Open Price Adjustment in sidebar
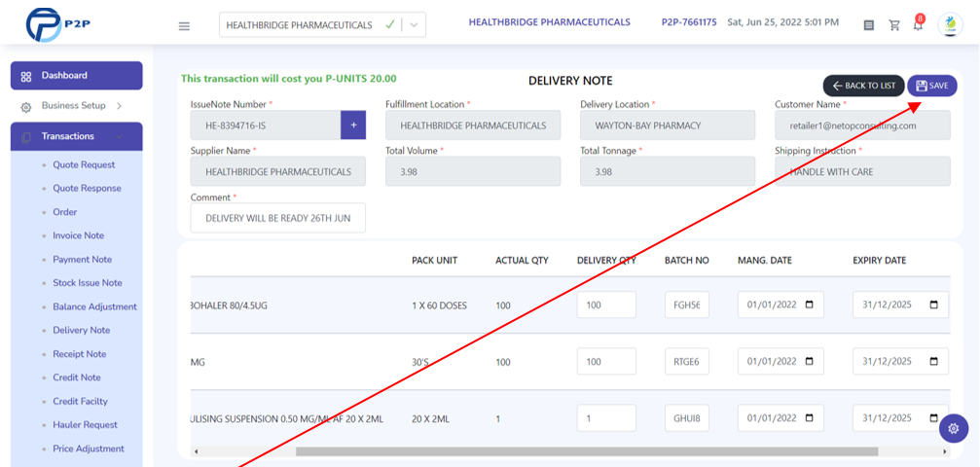Screen dimensions: 980x467 click(x=89, y=449)
